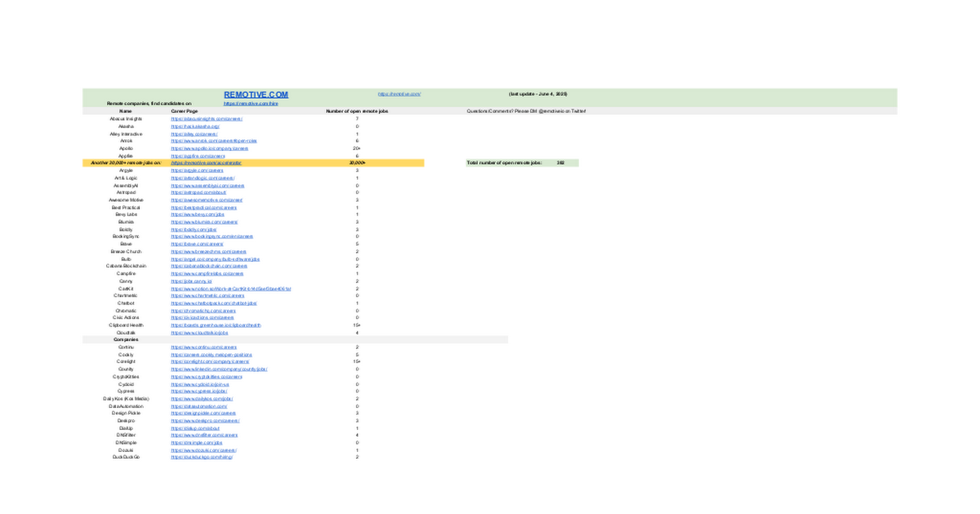Screen dimensions: 980x514
Task: Open the CryptoKitties career page link
Action: point(207,376)
